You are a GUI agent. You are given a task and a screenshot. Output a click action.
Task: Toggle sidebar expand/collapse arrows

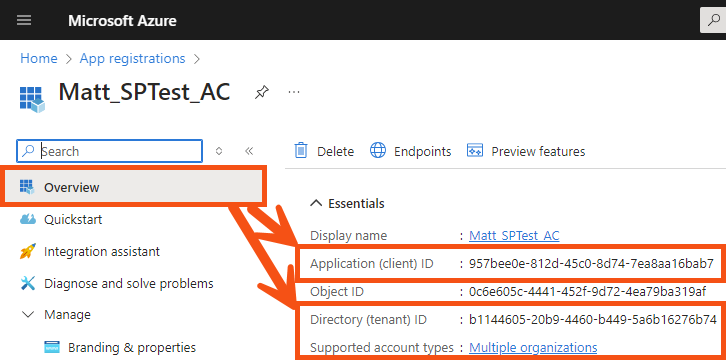coord(219,151)
